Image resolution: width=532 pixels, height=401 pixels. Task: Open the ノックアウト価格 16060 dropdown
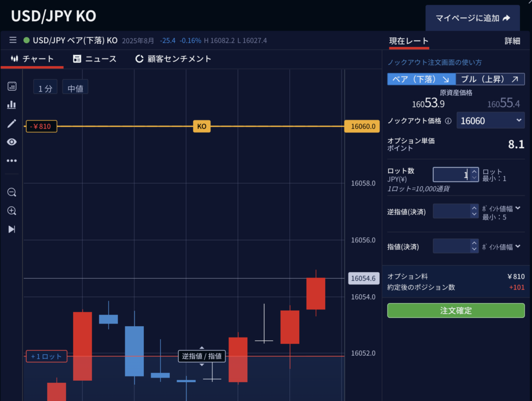[x=490, y=121]
